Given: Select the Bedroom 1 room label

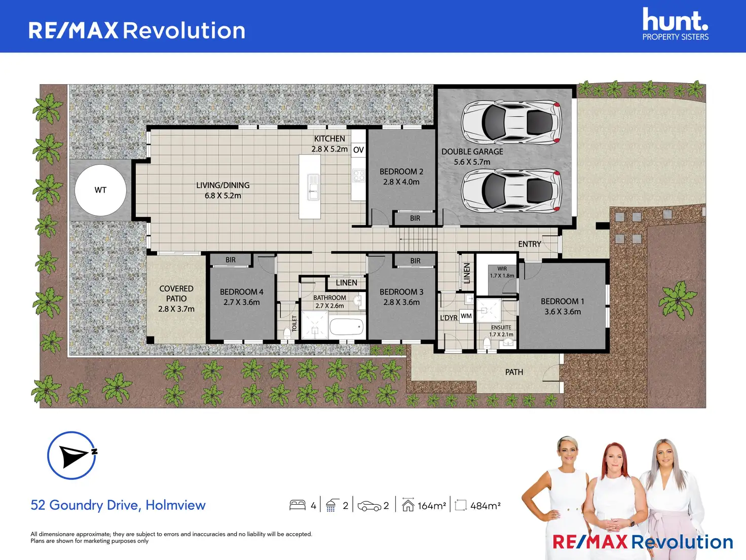Looking at the screenshot, I should [x=563, y=307].
